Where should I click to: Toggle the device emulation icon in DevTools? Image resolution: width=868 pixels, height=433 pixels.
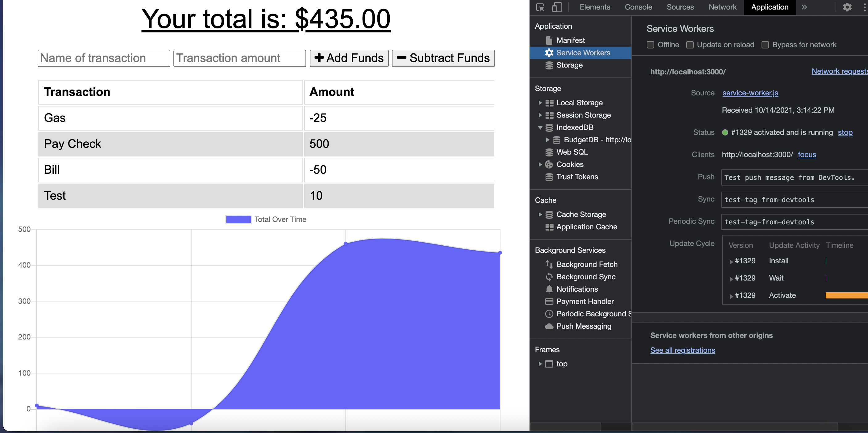click(x=556, y=7)
